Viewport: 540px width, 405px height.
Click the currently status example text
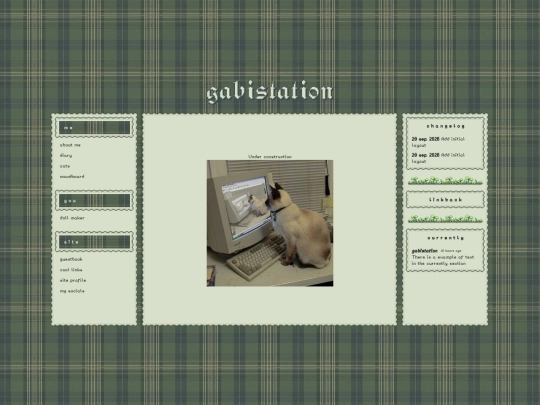[443, 260]
